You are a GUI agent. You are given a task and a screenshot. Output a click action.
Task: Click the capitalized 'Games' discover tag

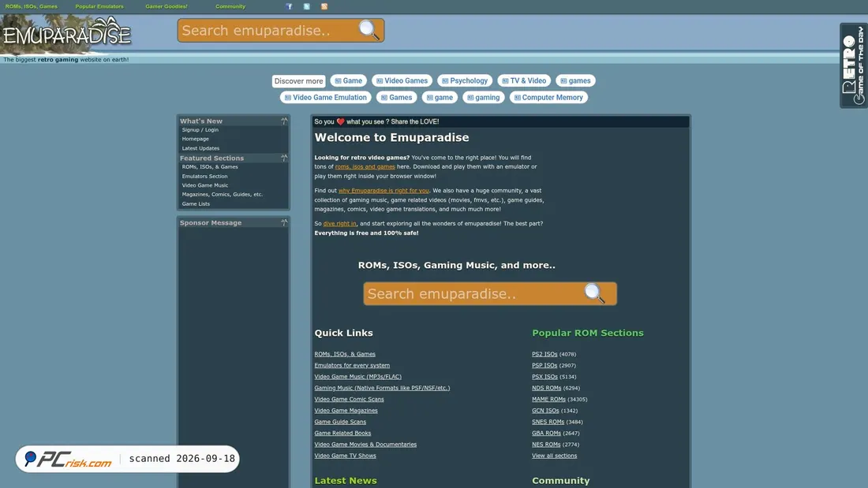[396, 98]
